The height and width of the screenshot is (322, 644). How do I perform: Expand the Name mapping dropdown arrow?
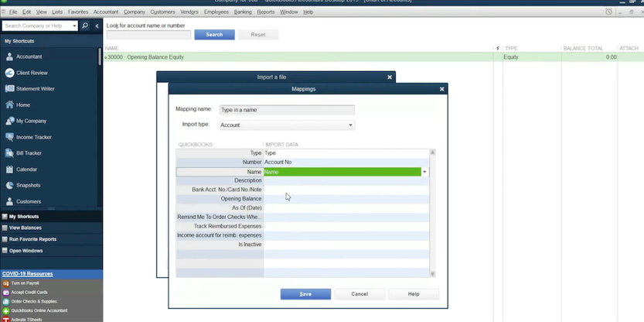(424, 172)
